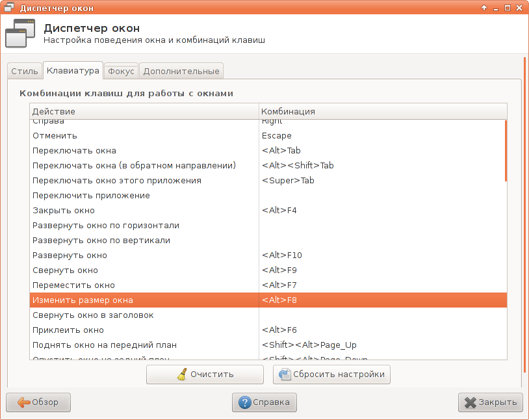Maximize the Диспетчер окон window

pyautogui.click(x=508, y=8)
